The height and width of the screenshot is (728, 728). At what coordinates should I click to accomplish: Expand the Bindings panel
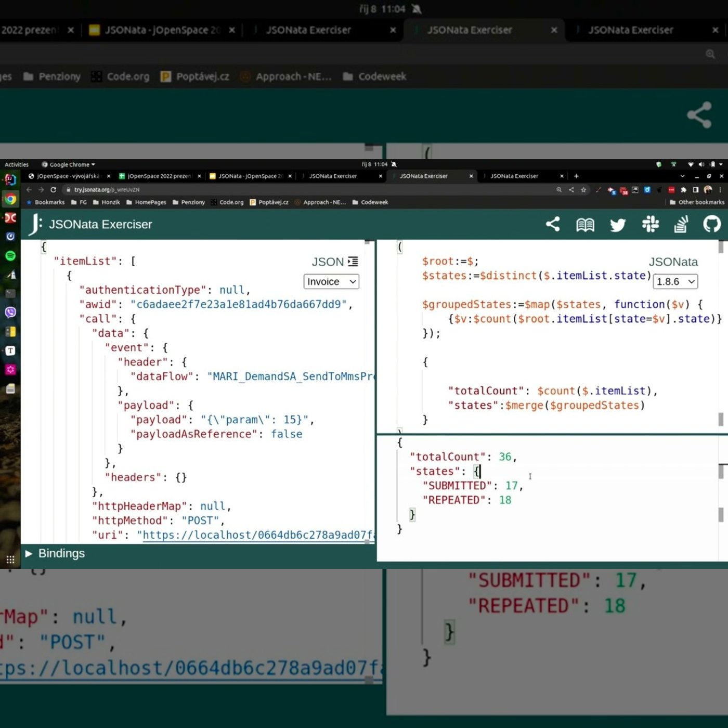[x=55, y=553]
